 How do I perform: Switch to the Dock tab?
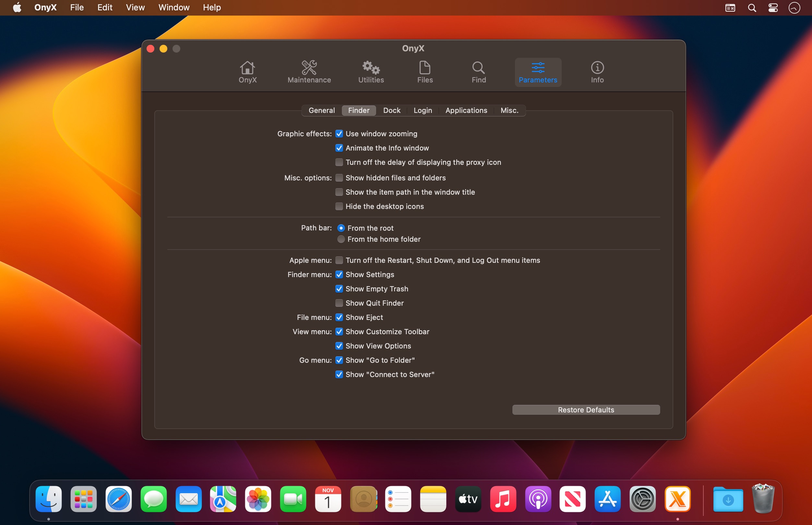click(x=391, y=110)
